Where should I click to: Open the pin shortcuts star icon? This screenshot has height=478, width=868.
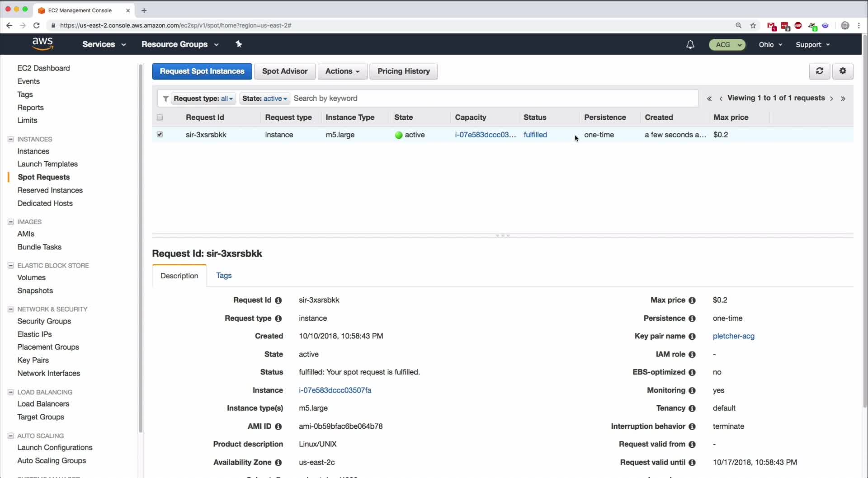click(x=239, y=44)
